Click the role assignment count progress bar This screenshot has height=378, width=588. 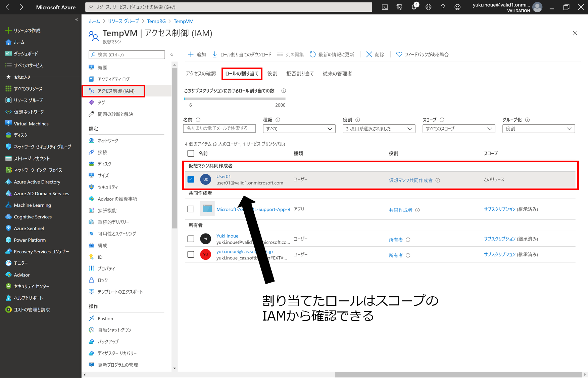coord(235,99)
